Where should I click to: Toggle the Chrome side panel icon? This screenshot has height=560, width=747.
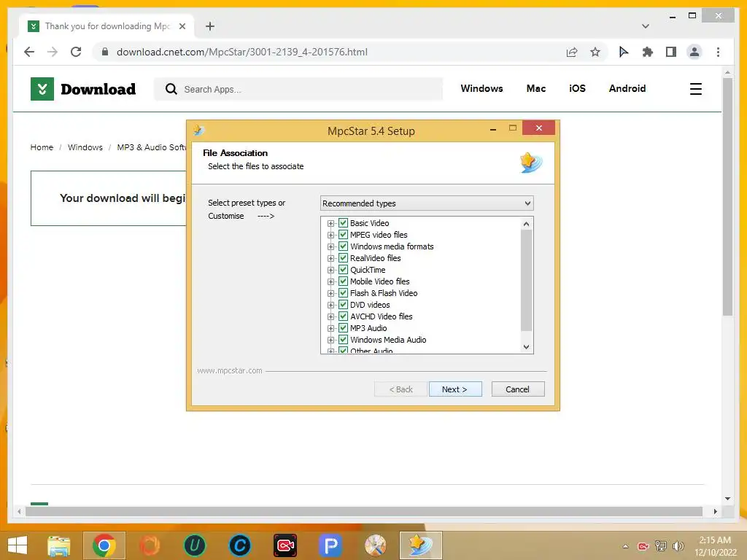click(671, 52)
